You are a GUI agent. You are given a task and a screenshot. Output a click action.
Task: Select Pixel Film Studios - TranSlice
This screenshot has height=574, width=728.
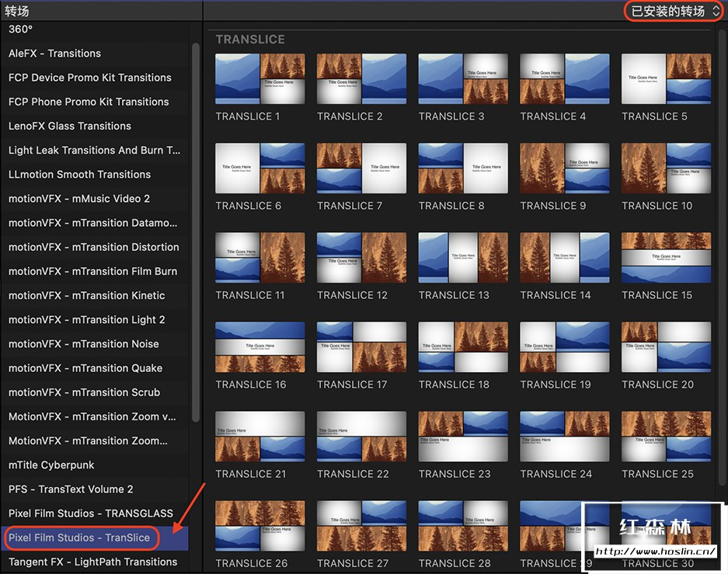[94, 537]
